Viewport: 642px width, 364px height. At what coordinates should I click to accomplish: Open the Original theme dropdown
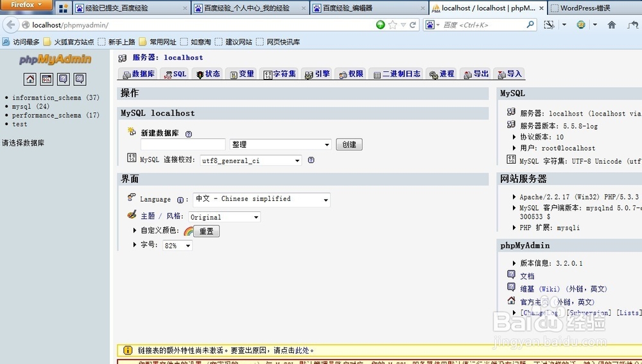click(224, 217)
